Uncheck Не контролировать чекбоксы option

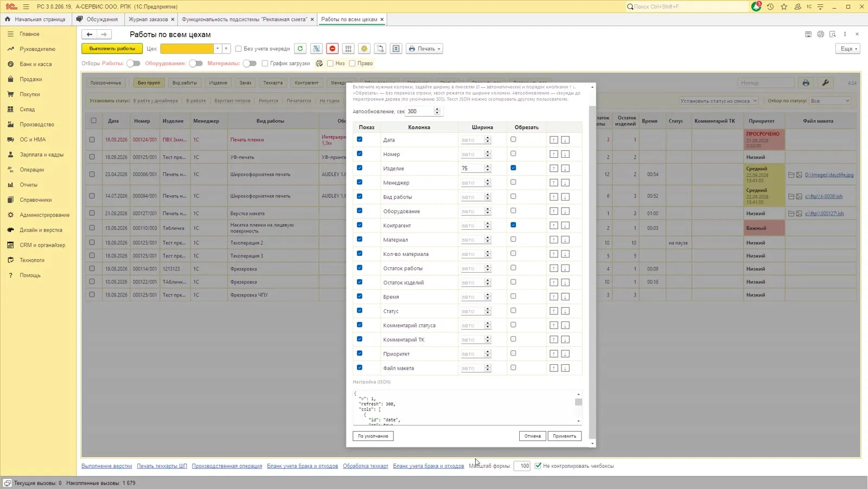538,466
